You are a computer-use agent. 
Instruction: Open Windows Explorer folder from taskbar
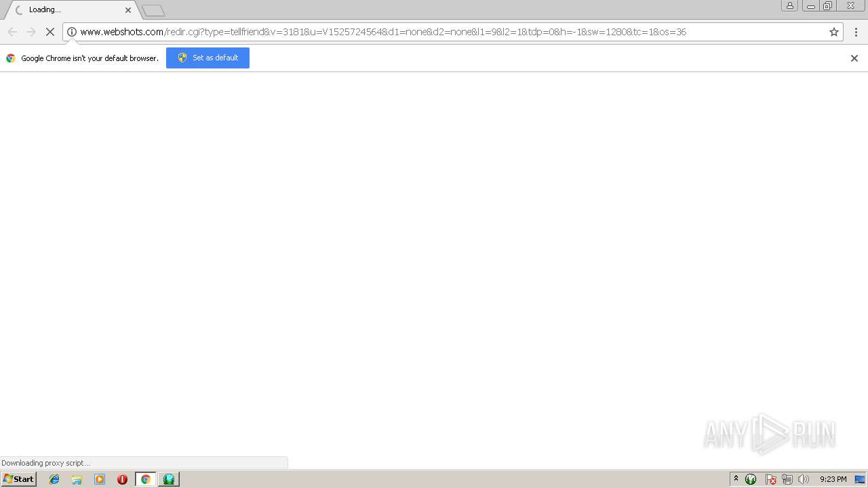(x=77, y=479)
